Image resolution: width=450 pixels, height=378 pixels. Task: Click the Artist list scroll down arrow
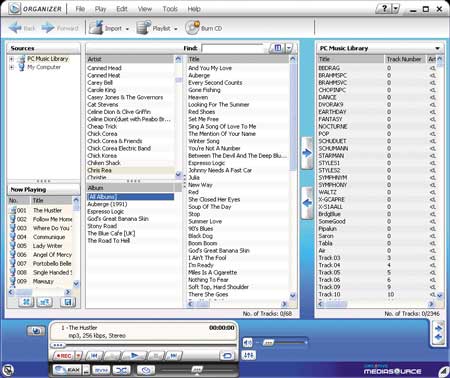178,174
